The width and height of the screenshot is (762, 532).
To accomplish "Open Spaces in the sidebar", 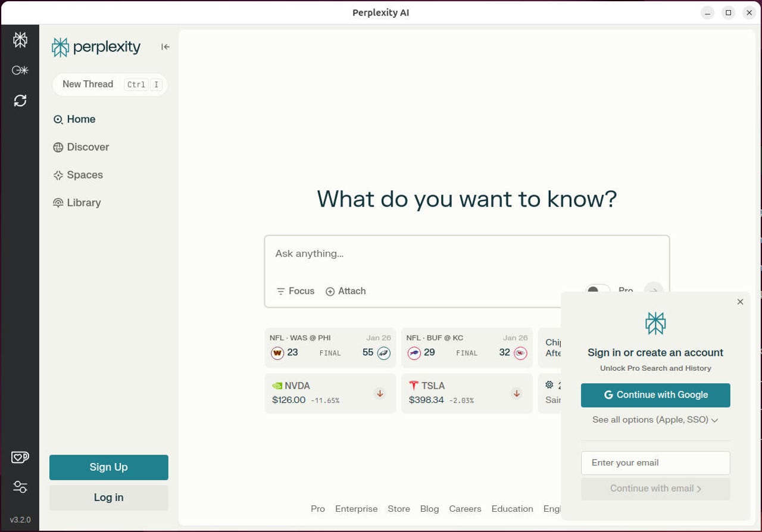I will (78, 175).
